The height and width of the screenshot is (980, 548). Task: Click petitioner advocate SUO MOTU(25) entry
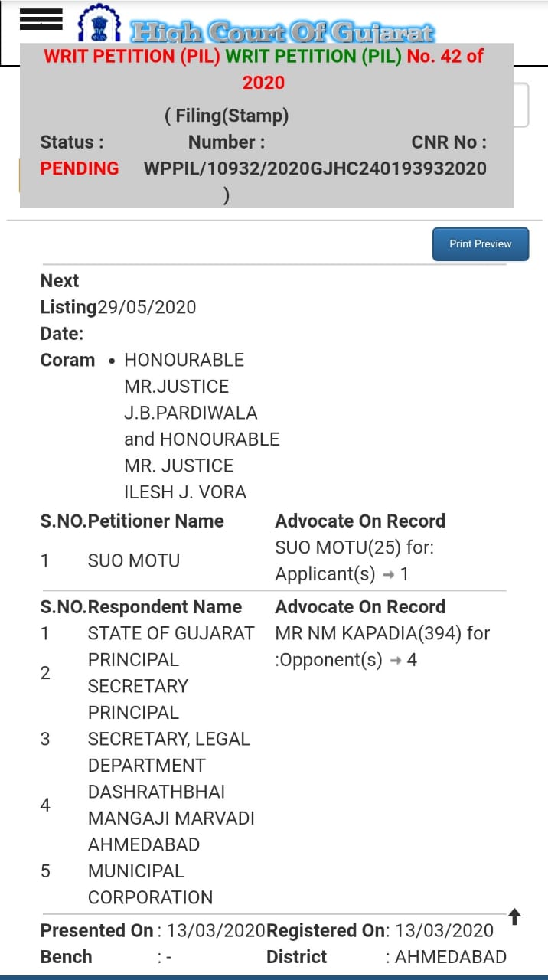click(x=357, y=548)
